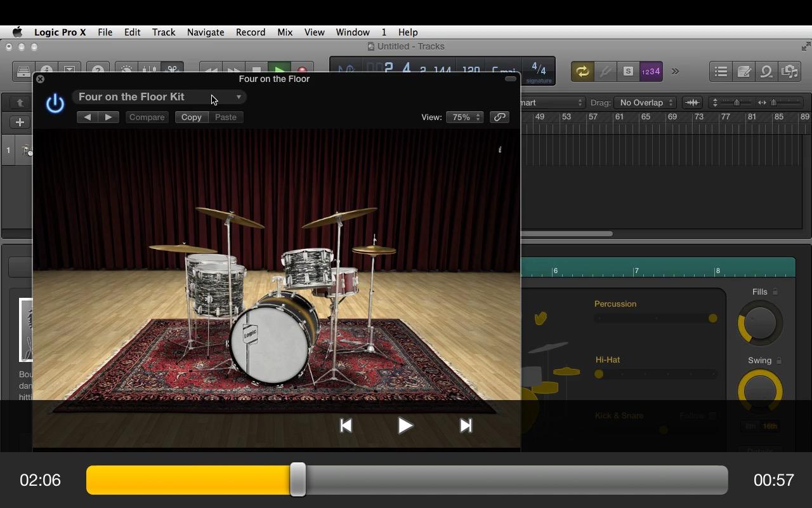Open the Navigate menu
Screen dimensions: 812x508
(205, 32)
